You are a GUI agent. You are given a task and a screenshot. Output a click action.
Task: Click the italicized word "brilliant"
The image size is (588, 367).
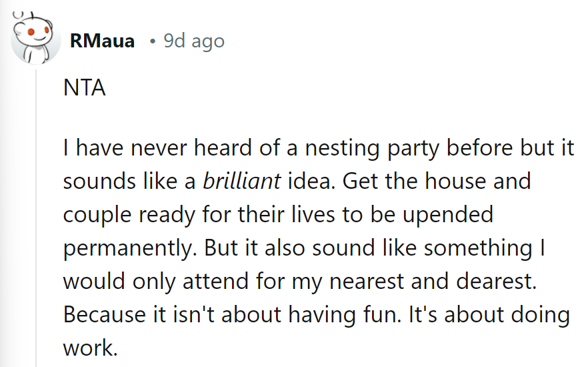pos(243,181)
